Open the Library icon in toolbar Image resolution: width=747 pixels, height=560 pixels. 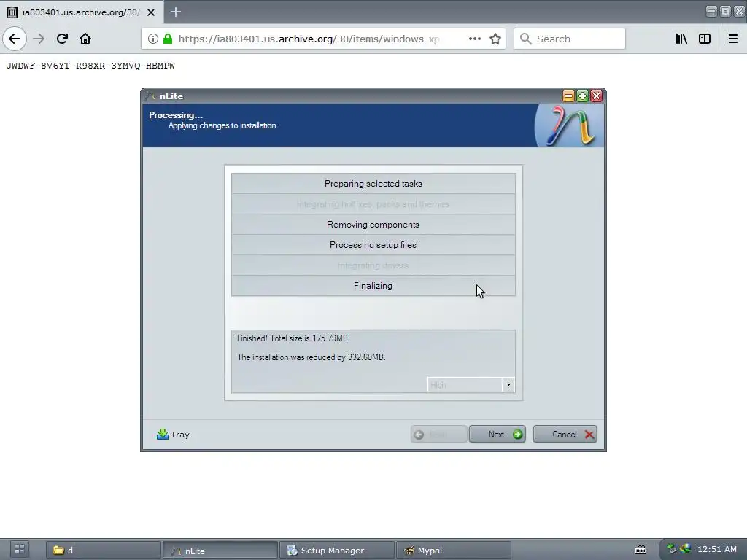(681, 39)
